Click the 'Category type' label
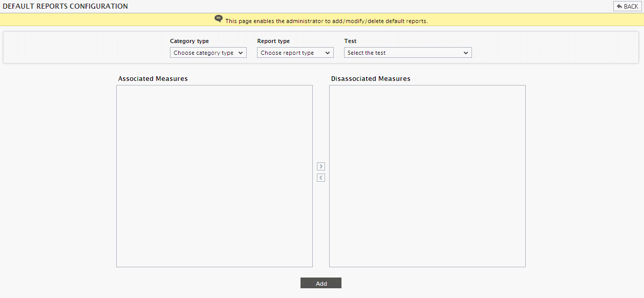Screen dimensions: 644x298 click(189, 41)
